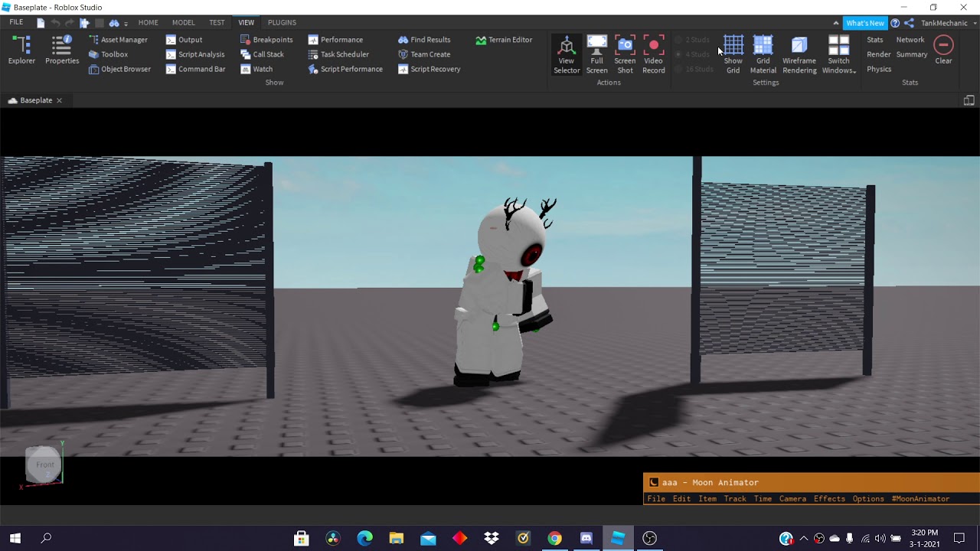Close the Baseplate document tab
Image resolution: width=980 pixels, height=551 pixels.
[59, 100]
